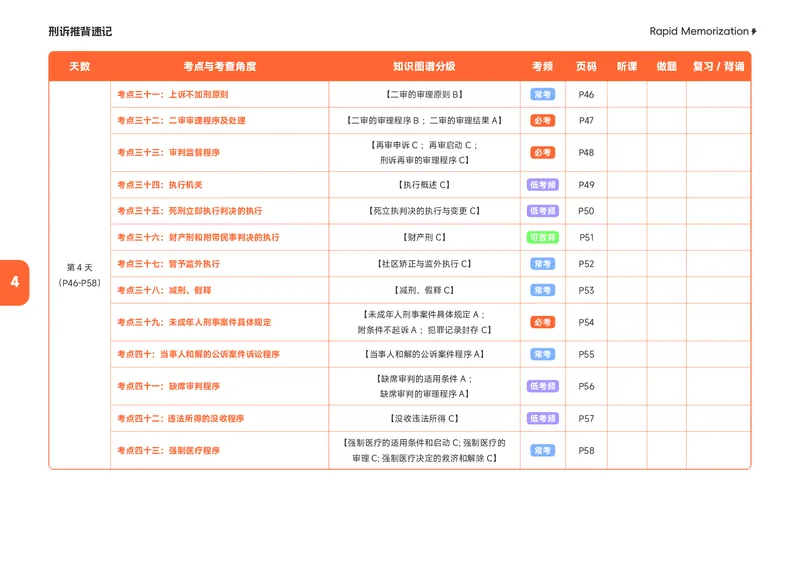Open 考点三十六：财产刑和附带民事判决的执行
Image resolution: width=800 pixels, height=566 pixels.
(198, 237)
